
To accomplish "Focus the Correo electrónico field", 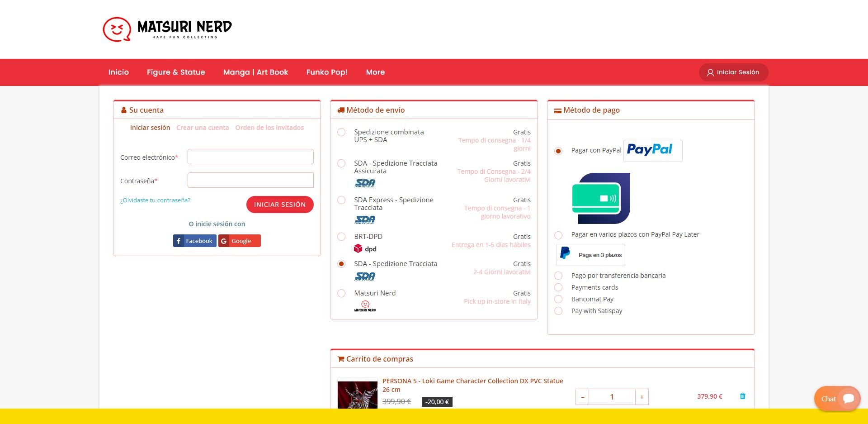I will click(250, 157).
